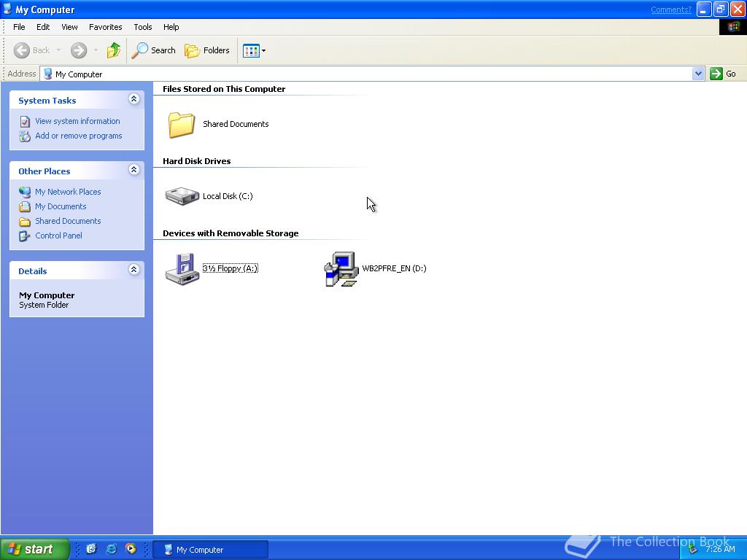747x560 pixels.
Task: Open Control Panel link
Action: [x=58, y=236]
